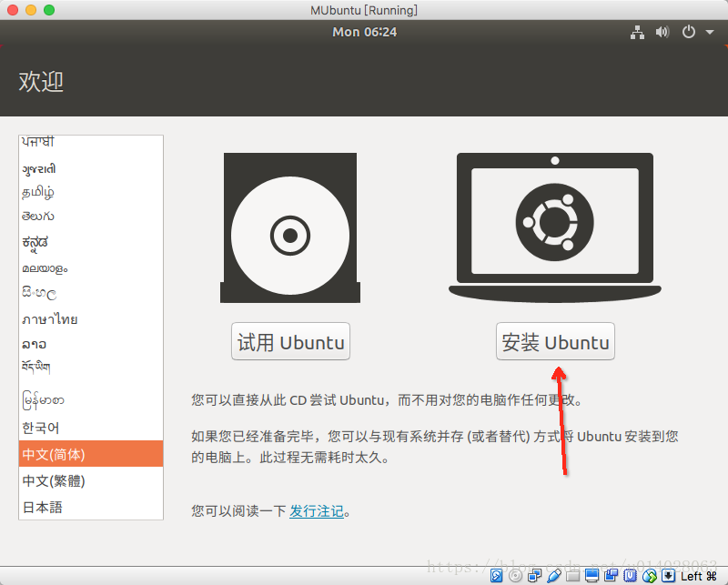Click the VirtualBox CPU virtualization status icon
Screen dimensions: 728x585
[x=630, y=576]
